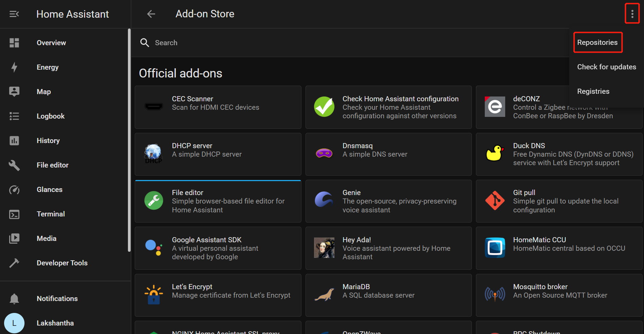Select Repositories from the menu
Screen dimensions: 644x334
(x=598, y=42)
